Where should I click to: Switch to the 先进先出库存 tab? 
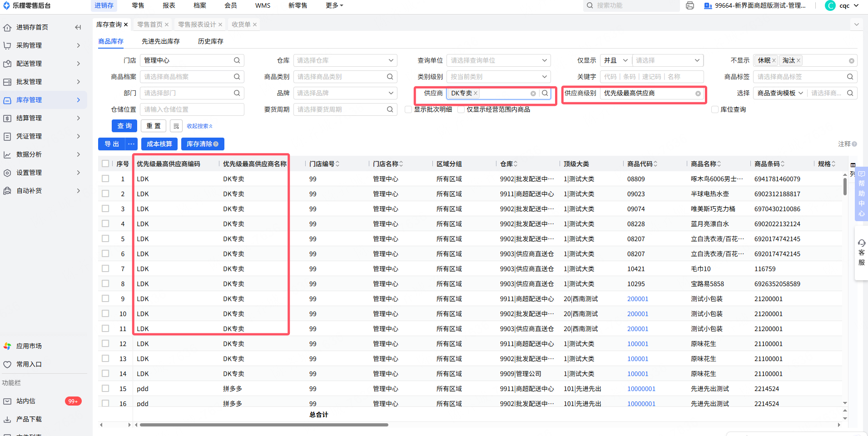160,41
